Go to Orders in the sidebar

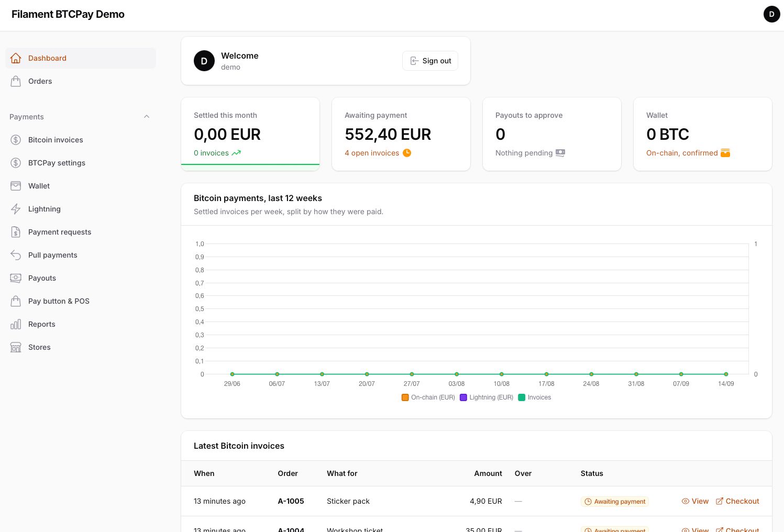81,81
